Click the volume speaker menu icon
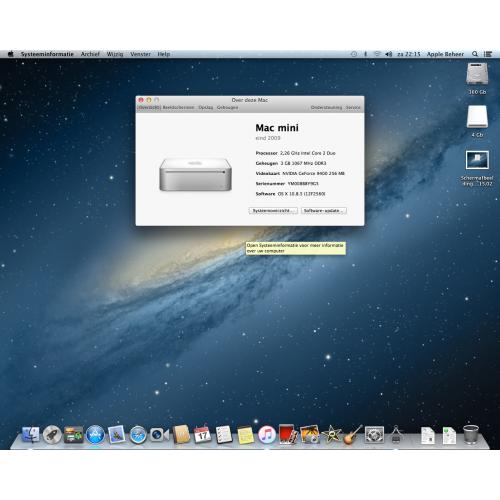The height and width of the screenshot is (500, 500). [388, 54]
